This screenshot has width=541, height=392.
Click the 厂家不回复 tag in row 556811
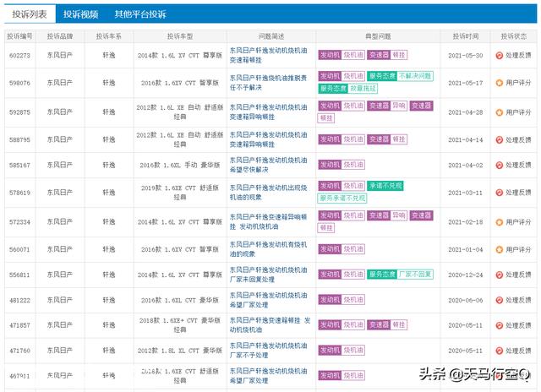click(x=415, y=275)
